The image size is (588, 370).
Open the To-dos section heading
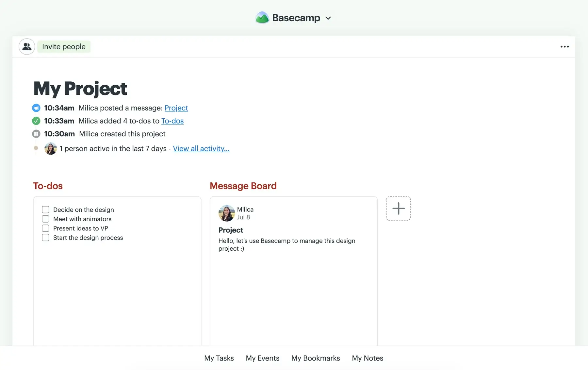[48, 186]
